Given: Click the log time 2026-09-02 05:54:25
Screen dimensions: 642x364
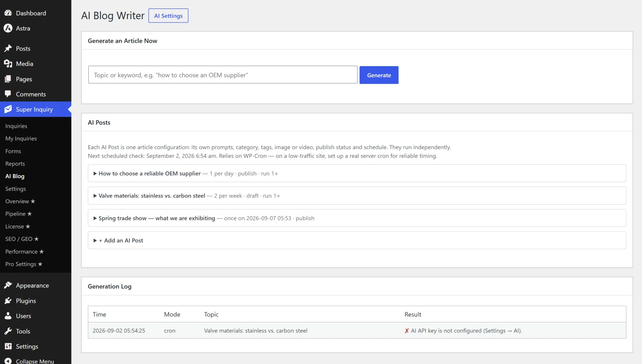Looking at the screenshot, I should pos(119,331).
